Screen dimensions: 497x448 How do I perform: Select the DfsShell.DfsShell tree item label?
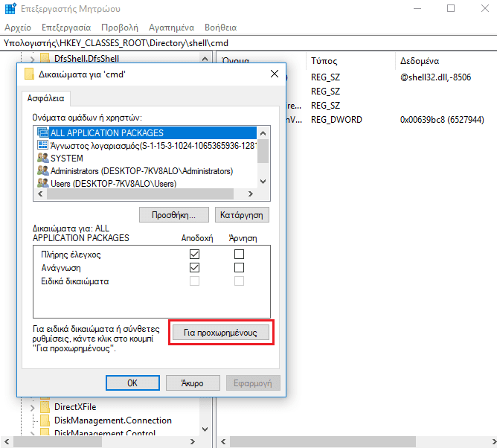point(86,58)
